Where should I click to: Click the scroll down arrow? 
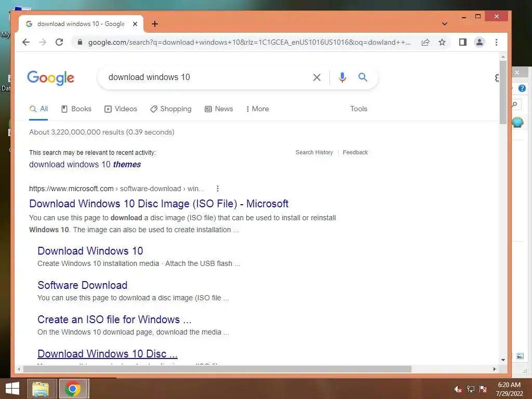[x=503, y=360]
